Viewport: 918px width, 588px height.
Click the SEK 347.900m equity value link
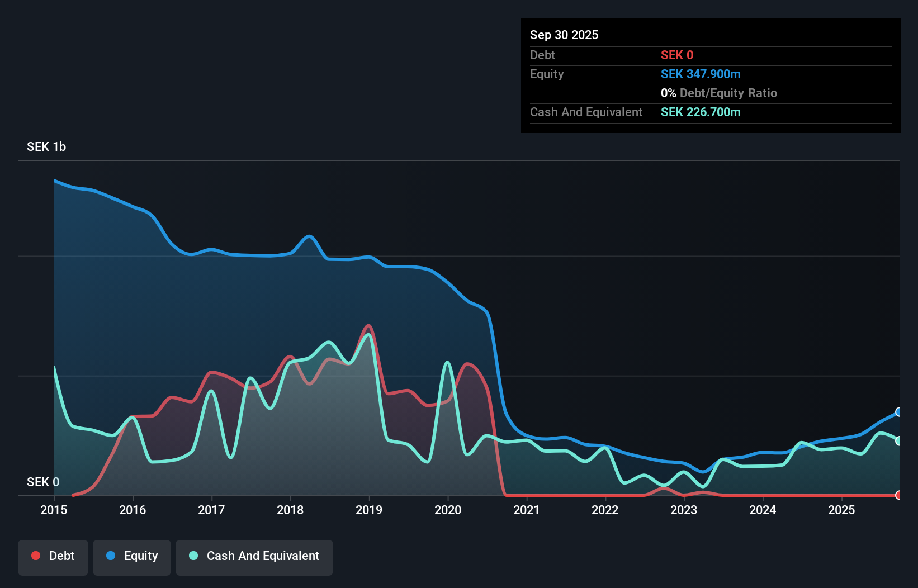701,74
